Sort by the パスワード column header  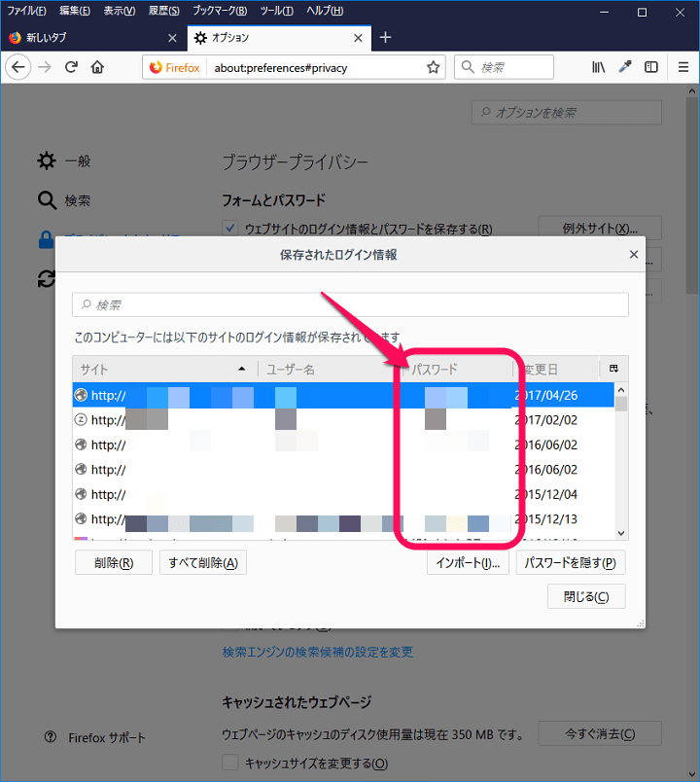(458, 369)
